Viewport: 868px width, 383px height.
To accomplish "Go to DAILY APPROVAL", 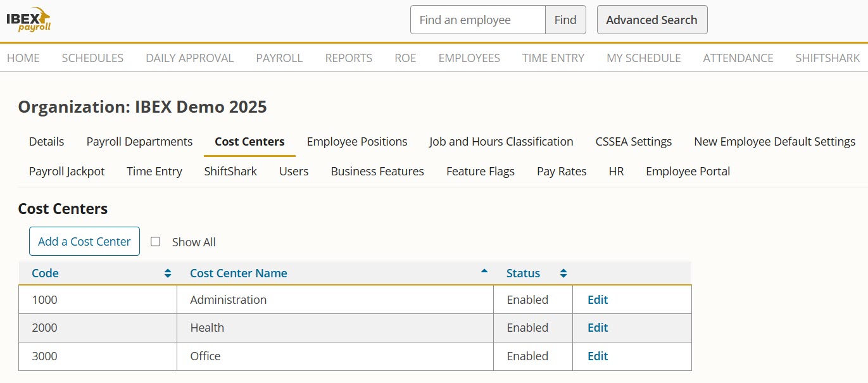I will (x=190, y=58).
